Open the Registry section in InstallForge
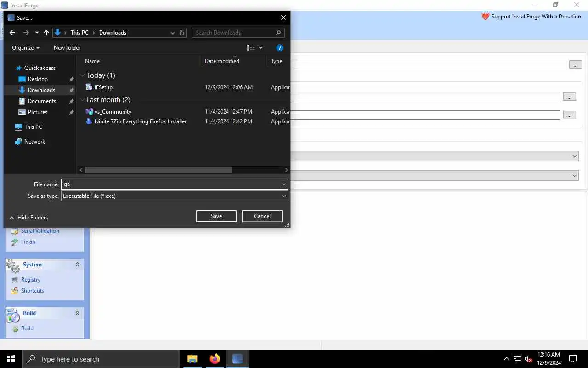Viewport: 588px width, 368px height. pos(31,280)
